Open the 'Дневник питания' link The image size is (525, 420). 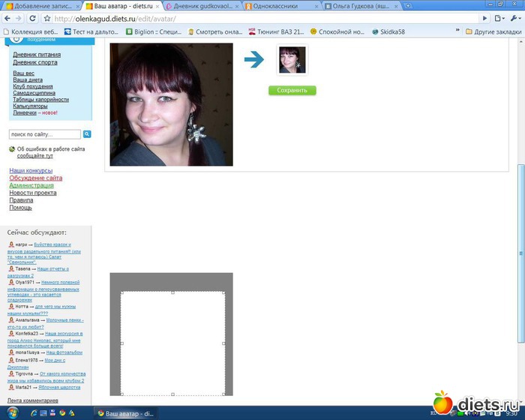pyautogui.click(x=37, y=55)
